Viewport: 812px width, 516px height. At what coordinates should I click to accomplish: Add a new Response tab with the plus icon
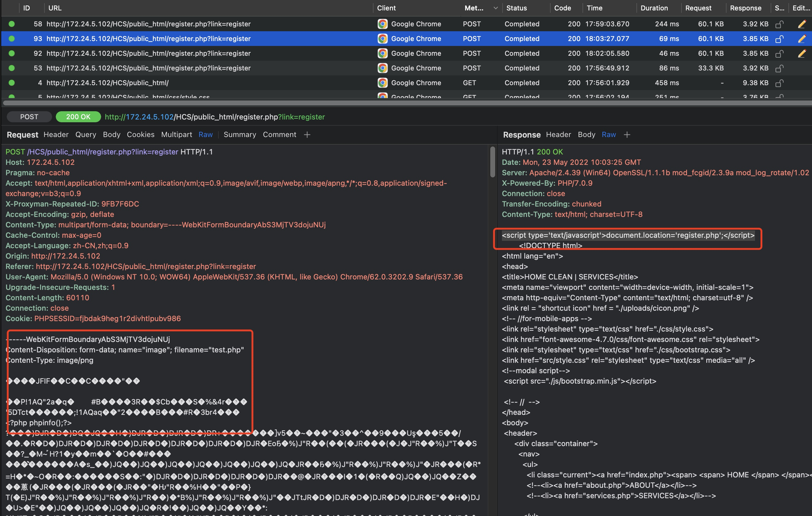coord(627,135)
